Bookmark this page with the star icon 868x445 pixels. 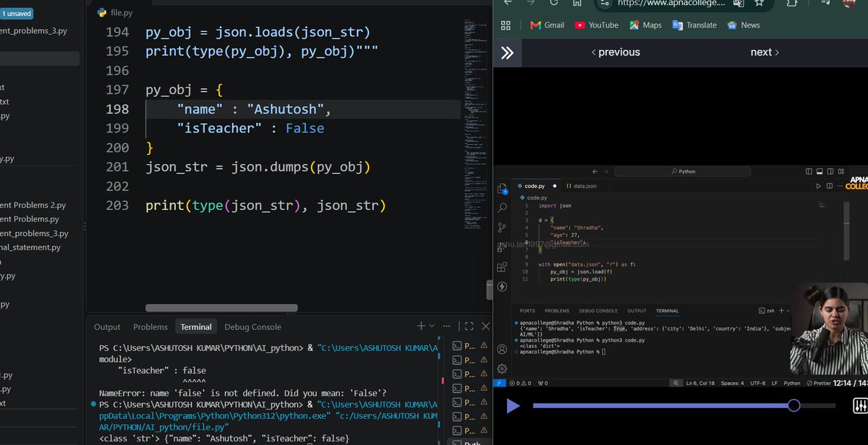pos(759,4)
